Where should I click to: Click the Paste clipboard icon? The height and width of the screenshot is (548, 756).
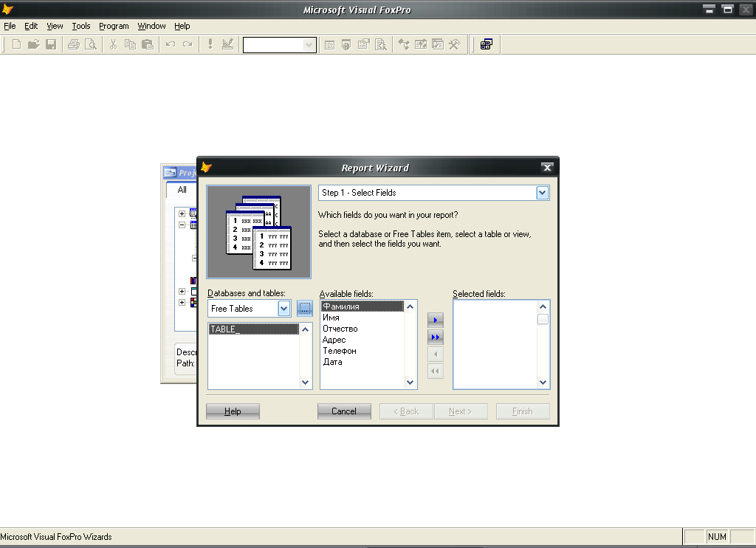[148, 45]
